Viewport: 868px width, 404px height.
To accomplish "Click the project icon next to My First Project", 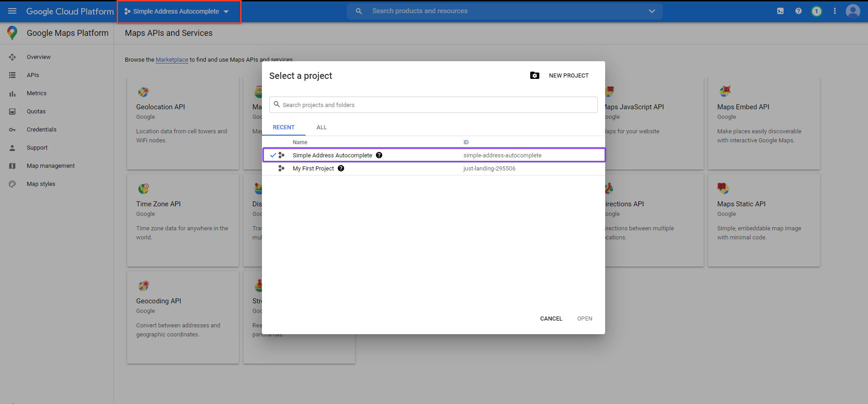I will click(x=281, y=168).
